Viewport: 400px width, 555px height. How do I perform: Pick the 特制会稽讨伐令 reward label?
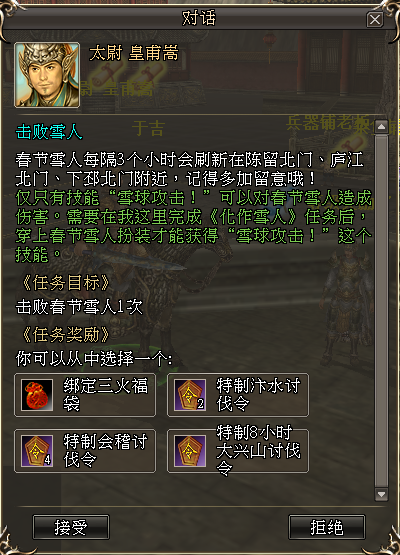[105, 451]
